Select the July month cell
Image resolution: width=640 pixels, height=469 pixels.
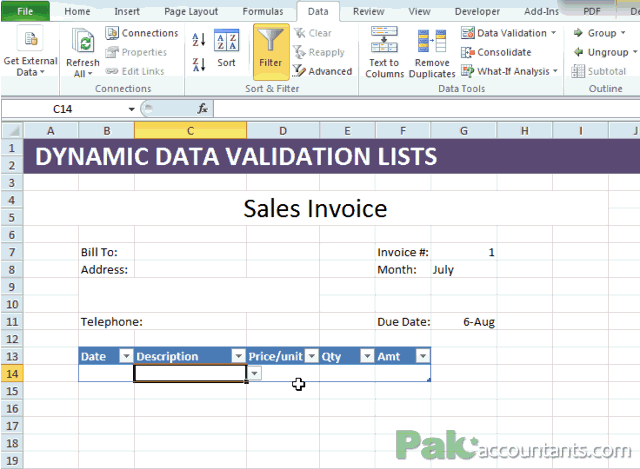coord(464,269)
